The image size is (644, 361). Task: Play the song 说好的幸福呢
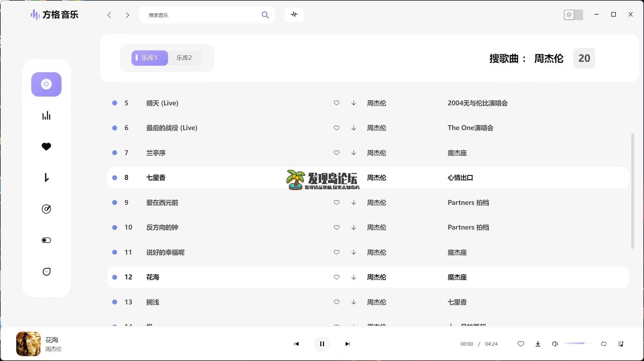pyautogui.click(x=165, y=252)
